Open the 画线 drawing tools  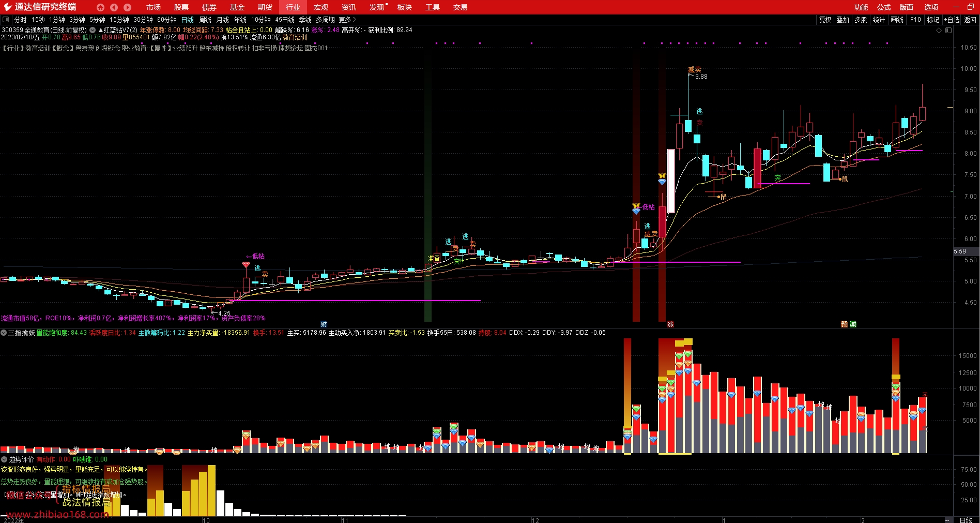point(897,20)
